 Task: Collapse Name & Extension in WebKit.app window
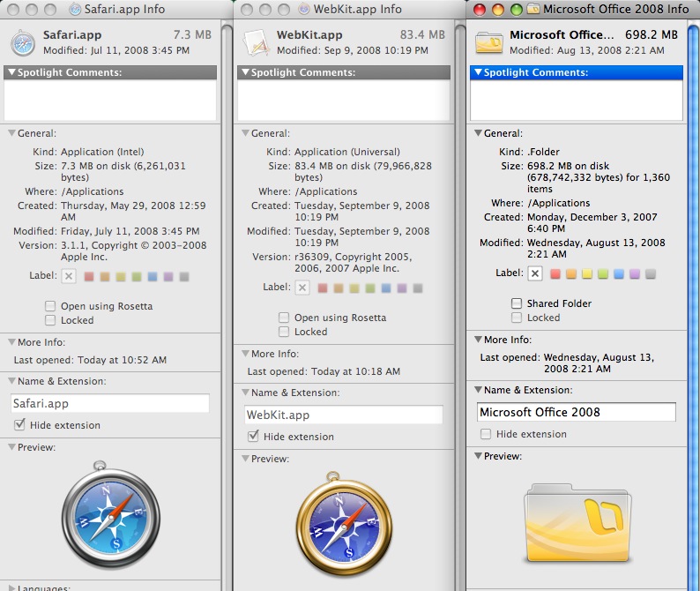(246, 393)
